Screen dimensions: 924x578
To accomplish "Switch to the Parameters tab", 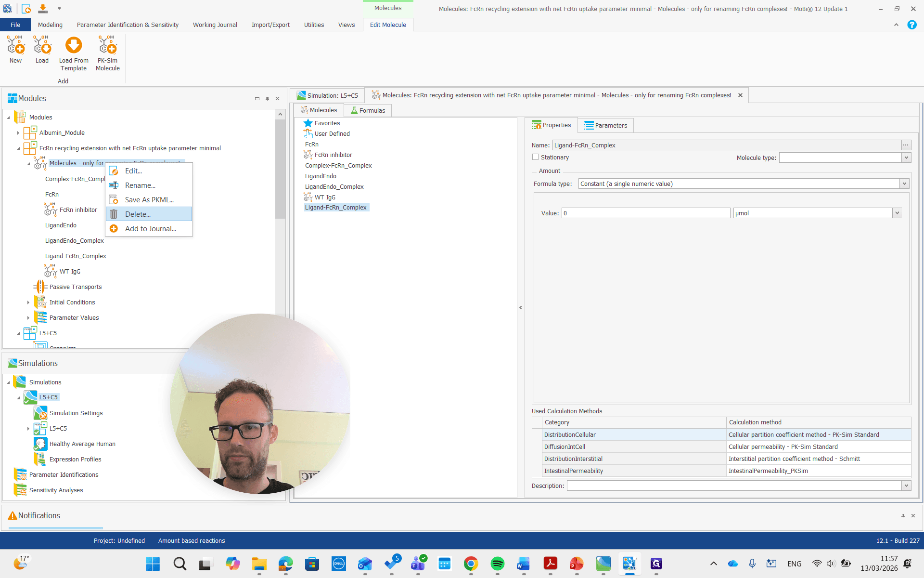I will [606, 125].
